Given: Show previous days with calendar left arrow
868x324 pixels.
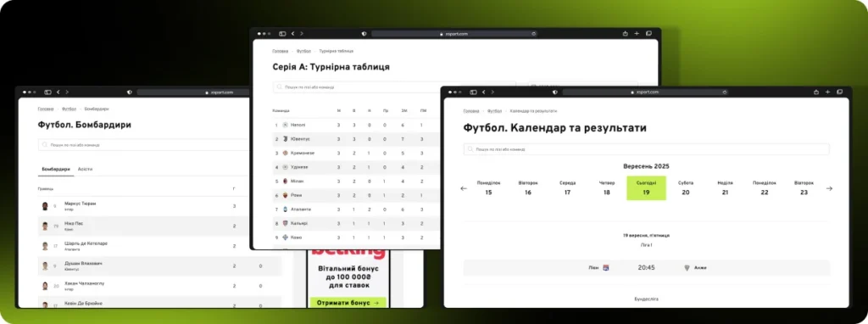Looking at the screenshot, I should 464,188.
